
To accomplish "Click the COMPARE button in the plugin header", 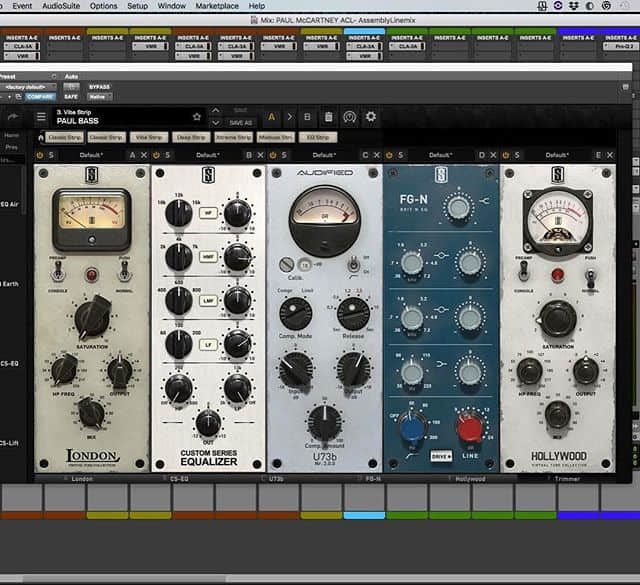I will [x=40, y=97].
